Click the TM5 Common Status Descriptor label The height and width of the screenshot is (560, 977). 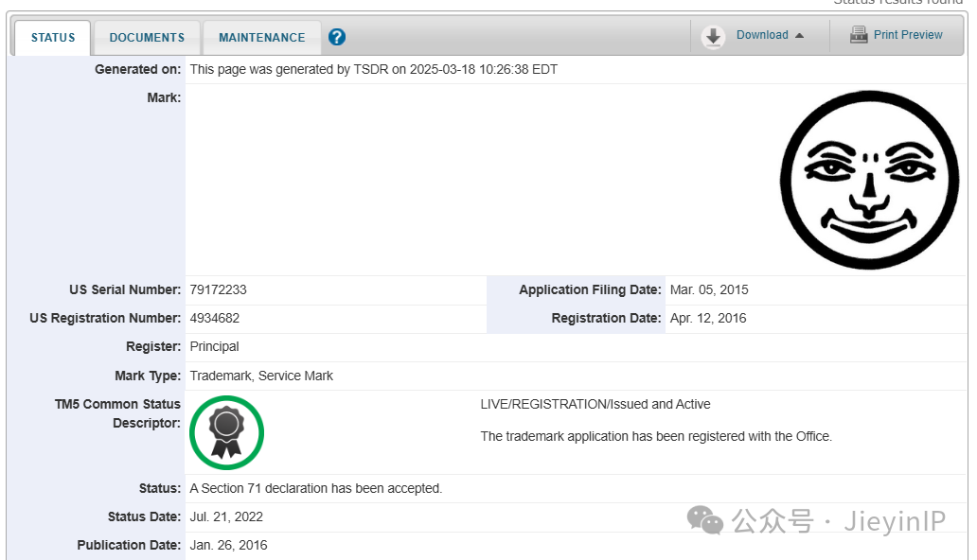coord(117,413)
